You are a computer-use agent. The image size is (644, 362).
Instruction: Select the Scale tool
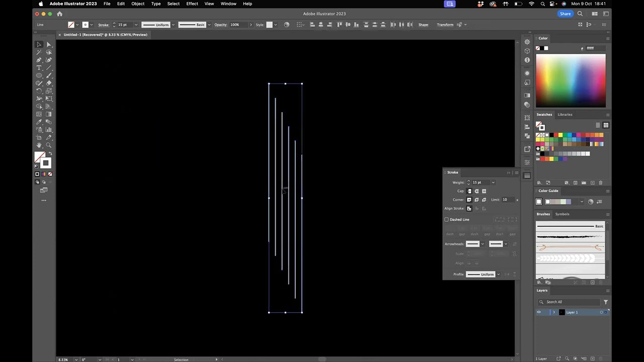click(x=49, y=91)
